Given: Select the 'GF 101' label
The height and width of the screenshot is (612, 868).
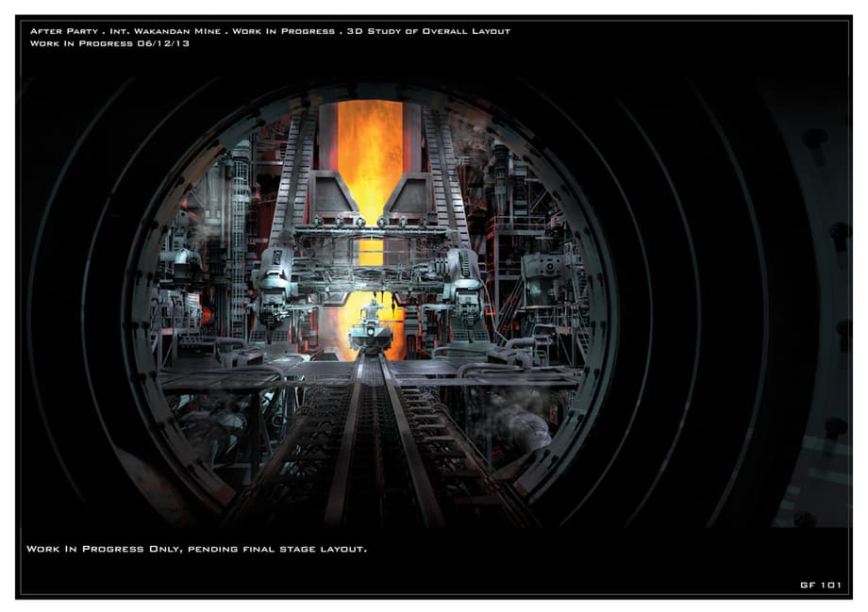Looking at the screenshot, I should coord(819,586).
